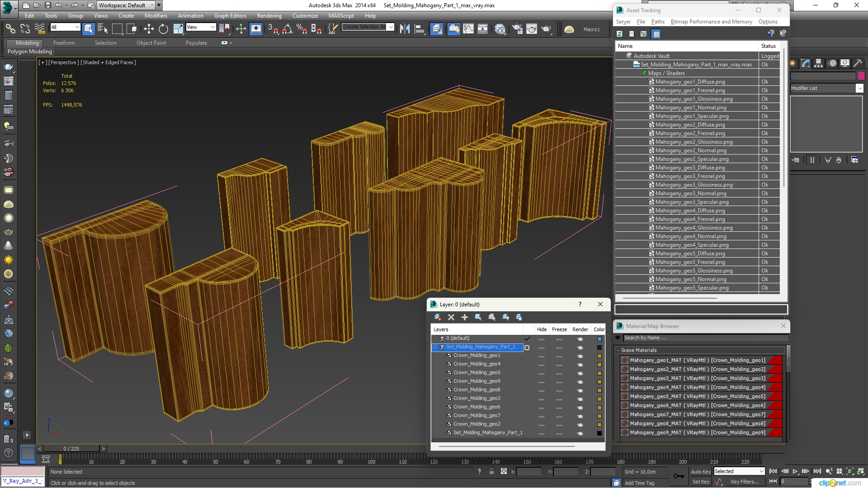868x488 pixels.
Task: Switch to the Freeform ribbon tab
Action: (64, 43)
